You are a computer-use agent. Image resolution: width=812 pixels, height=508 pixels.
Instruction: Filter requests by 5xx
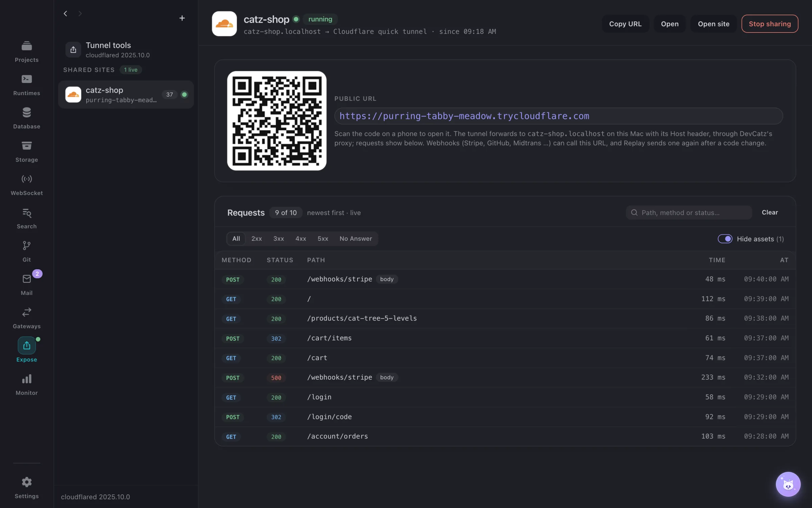tap(323, 238)
